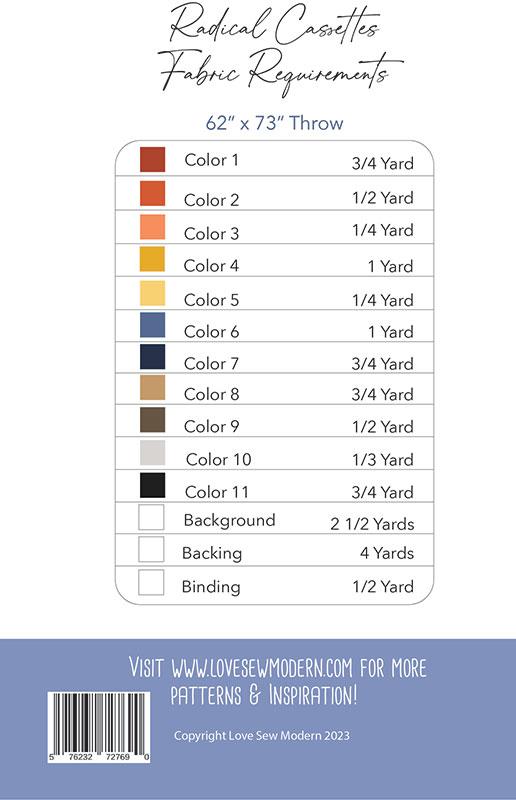Choose the Color 5 pale yellow swatch
Image resolution: width=516 pixels, height=800 pixels.
152,293
